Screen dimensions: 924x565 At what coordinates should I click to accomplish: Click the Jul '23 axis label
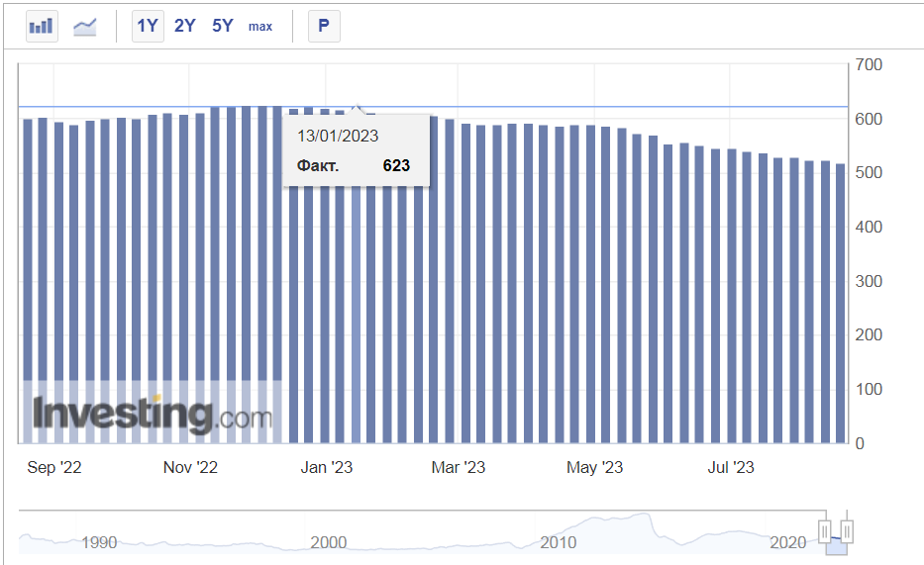click(731, 467)
